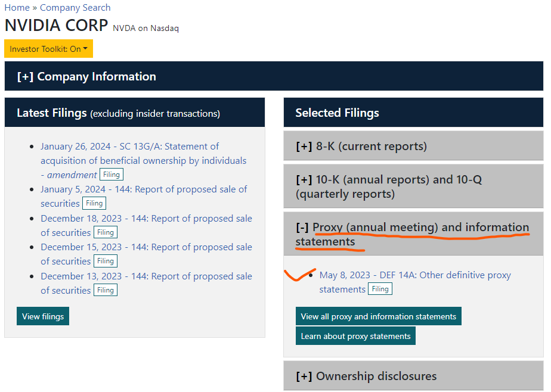Open the Investor Toolkit: On dropdown
The width and height of the screenshot is (551, 392).
(x=48, y=49)
